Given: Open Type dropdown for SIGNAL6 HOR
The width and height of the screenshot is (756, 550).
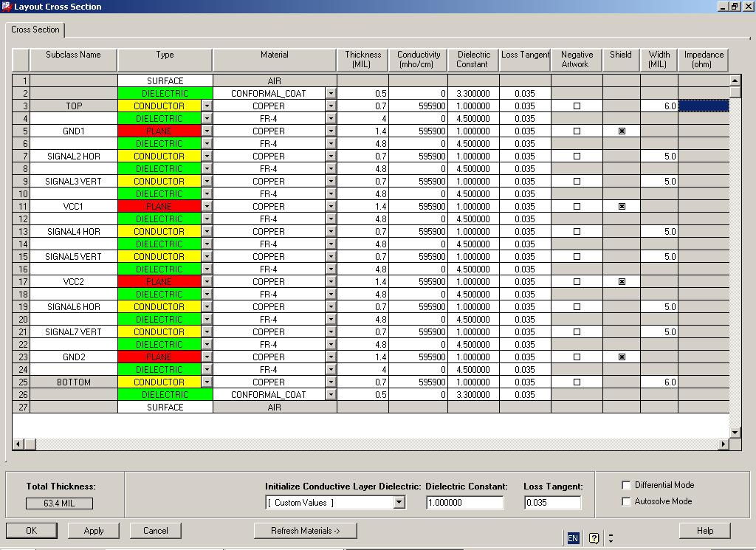Looking at the screenshot, I should 207,306.
